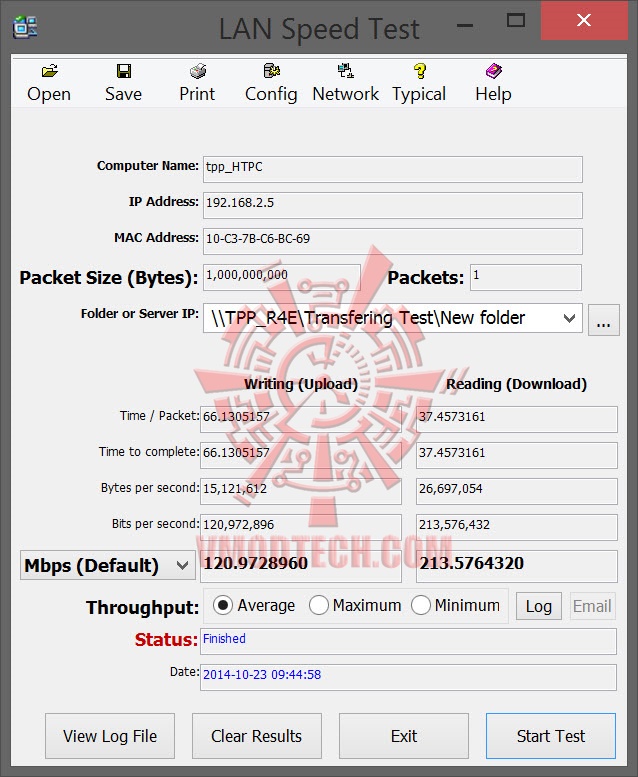Click upload Bytes per second 15,121,612

[301, 491]
